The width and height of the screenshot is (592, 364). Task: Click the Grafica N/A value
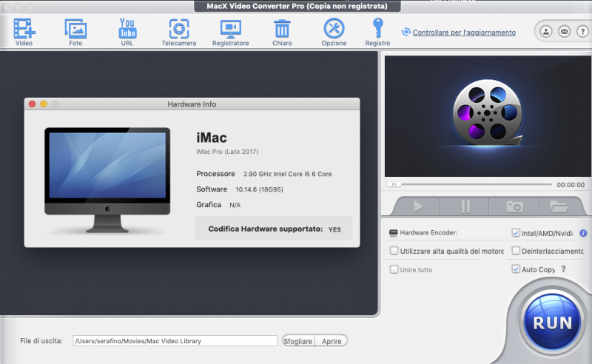click(x=235, y=205)
